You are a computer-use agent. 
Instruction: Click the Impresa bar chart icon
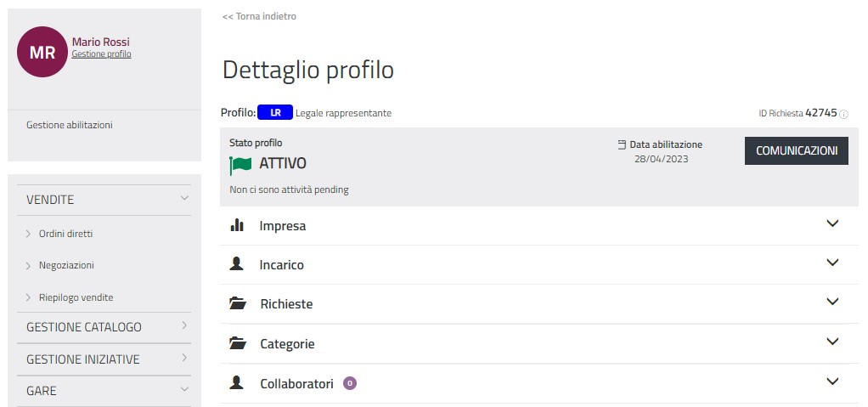[x=237, y=226]
